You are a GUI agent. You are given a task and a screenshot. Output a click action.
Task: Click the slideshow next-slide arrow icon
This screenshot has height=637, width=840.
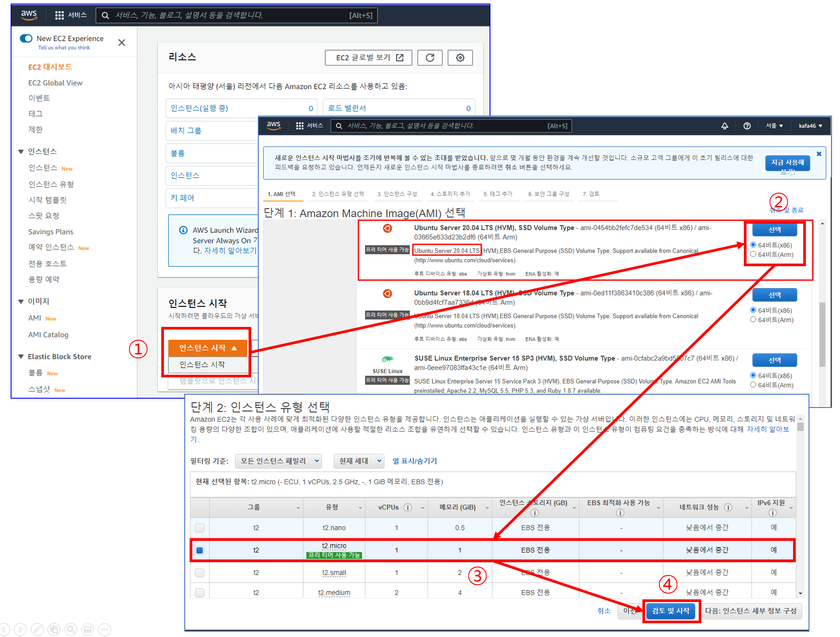(x=20, y=629)
